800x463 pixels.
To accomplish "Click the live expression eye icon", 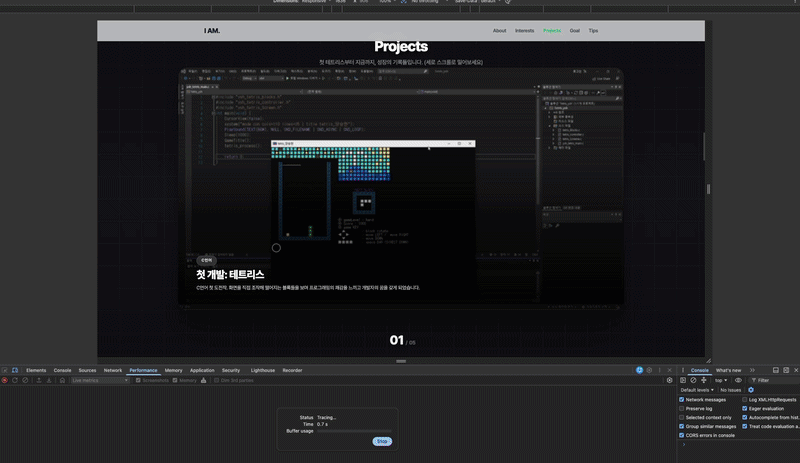I will coord(738,380).
